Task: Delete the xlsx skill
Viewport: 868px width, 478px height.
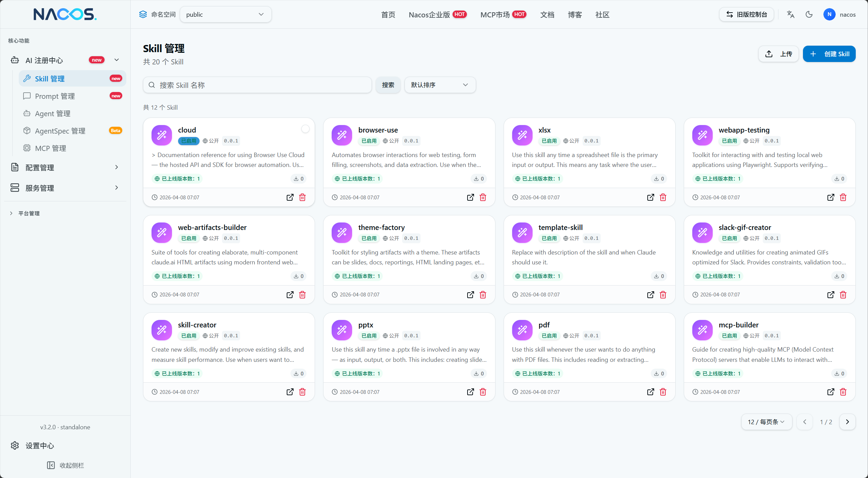Action: point(663,197)
